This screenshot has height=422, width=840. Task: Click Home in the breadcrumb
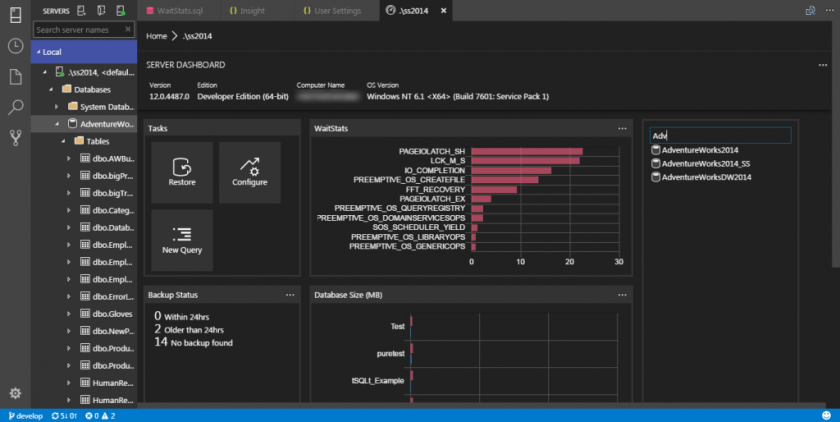[156, 36]
